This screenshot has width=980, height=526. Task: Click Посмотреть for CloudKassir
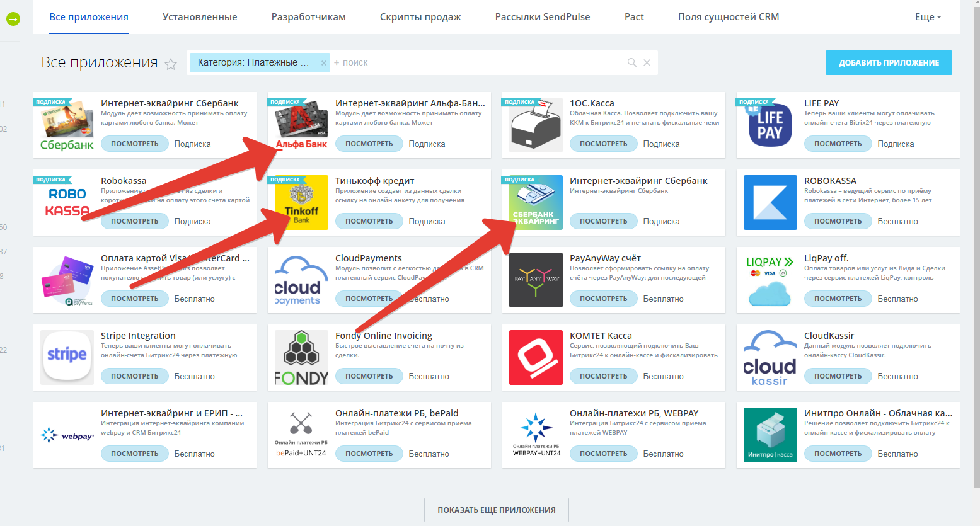[x=838, y=376]
